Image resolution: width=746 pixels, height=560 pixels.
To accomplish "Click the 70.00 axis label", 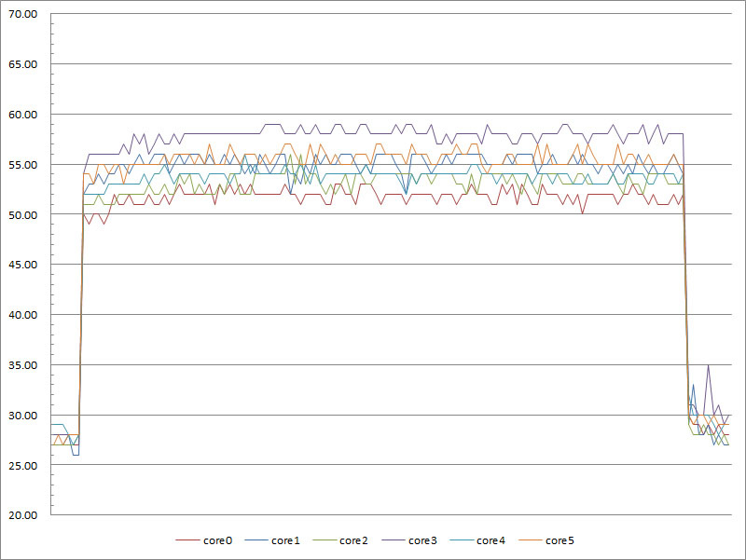I will click(22, 14).
